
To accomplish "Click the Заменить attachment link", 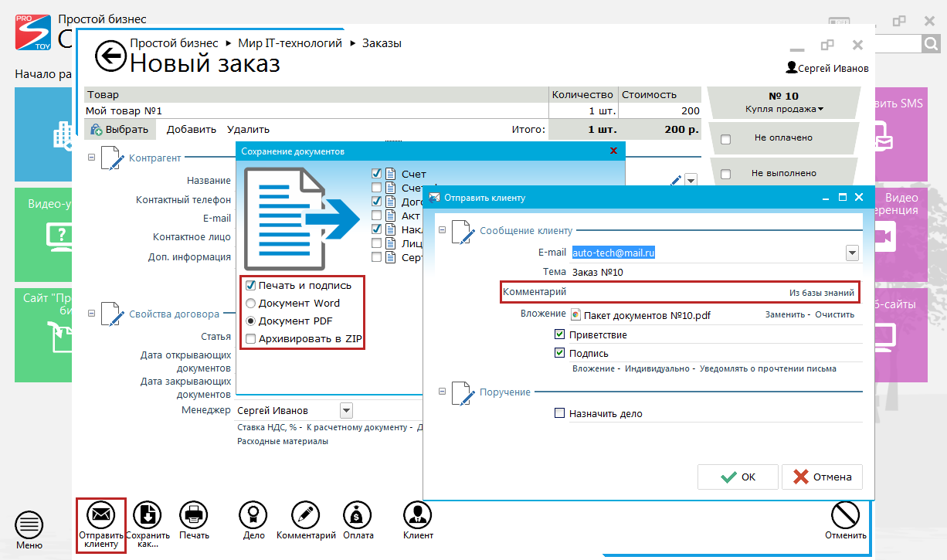I will coord(786,314).
